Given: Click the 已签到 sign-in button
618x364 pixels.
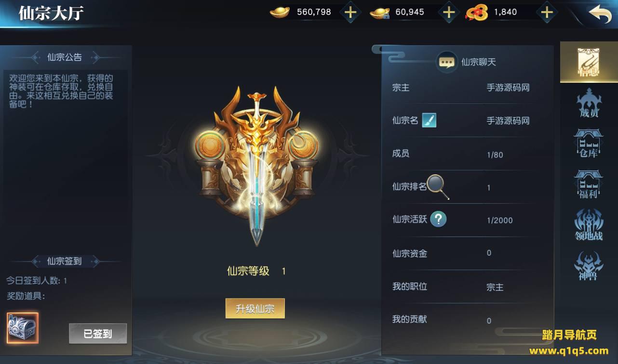Looking at the screenshot, I should tap(98, 334).
